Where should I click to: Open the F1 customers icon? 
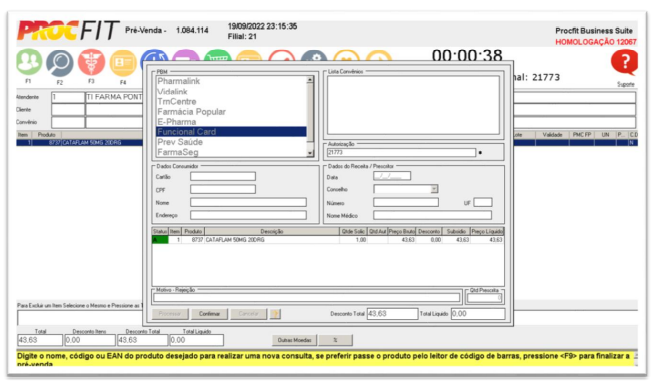coord(29,62)
